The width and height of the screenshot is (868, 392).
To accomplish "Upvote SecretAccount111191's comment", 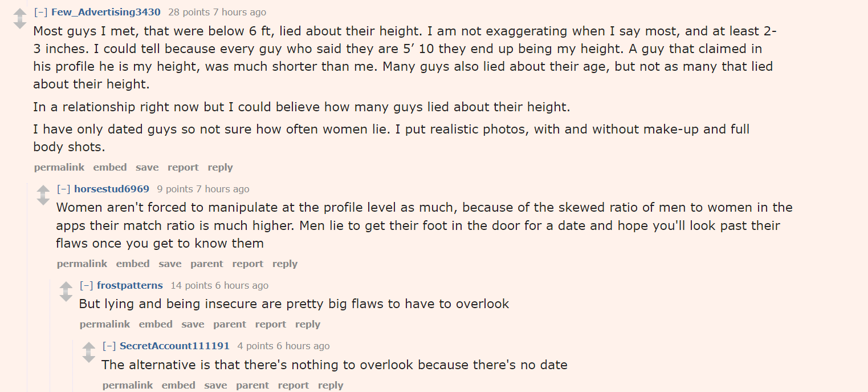I will coord(88,347).
